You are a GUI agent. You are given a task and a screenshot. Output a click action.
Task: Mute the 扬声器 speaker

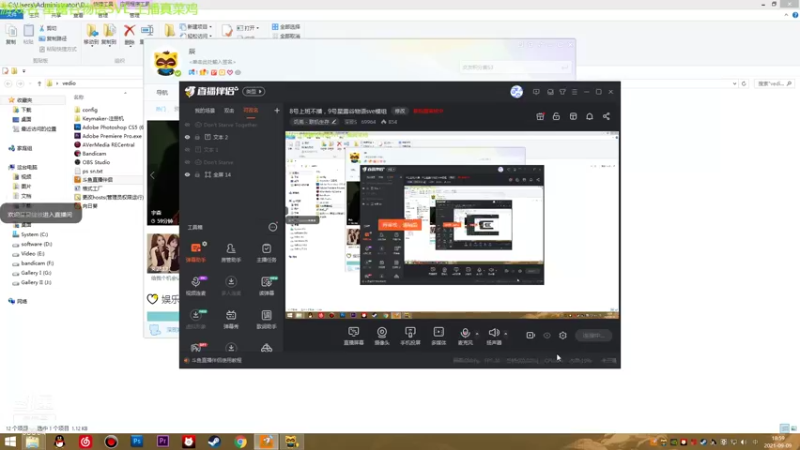pyautogui.click(x=493, y=336)
